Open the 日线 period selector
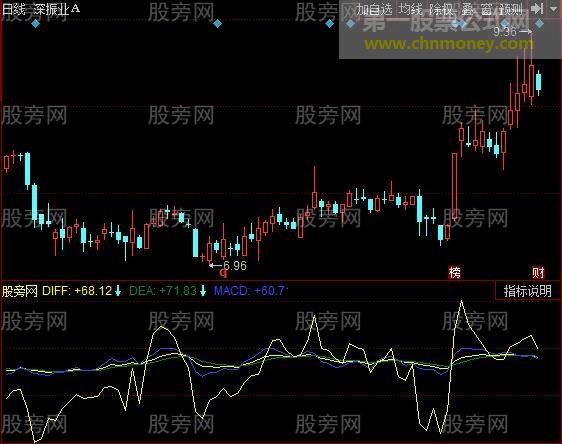The width and height of the screenshot is (562, 444). [x=14, y=9]
